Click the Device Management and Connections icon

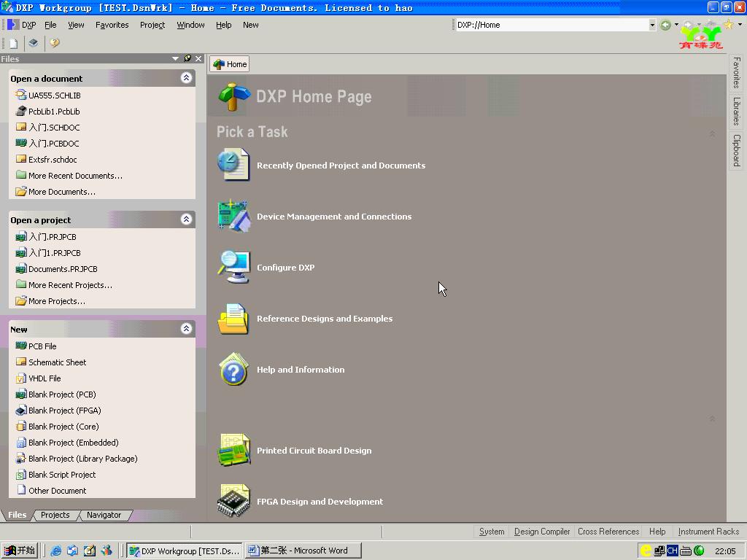point(233,216)
